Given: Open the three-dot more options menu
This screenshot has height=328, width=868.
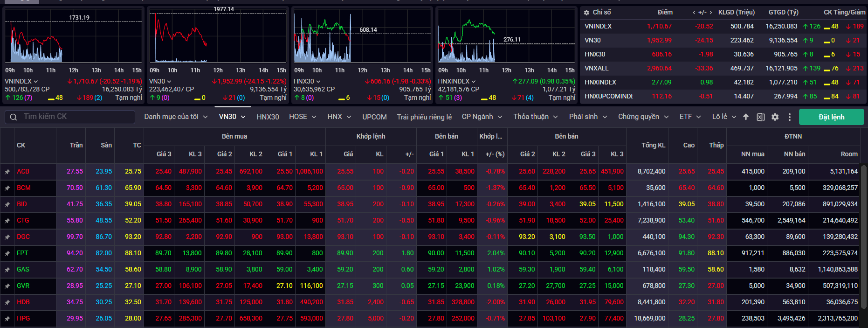Looking at the screenshot, I should pos(789,117).
